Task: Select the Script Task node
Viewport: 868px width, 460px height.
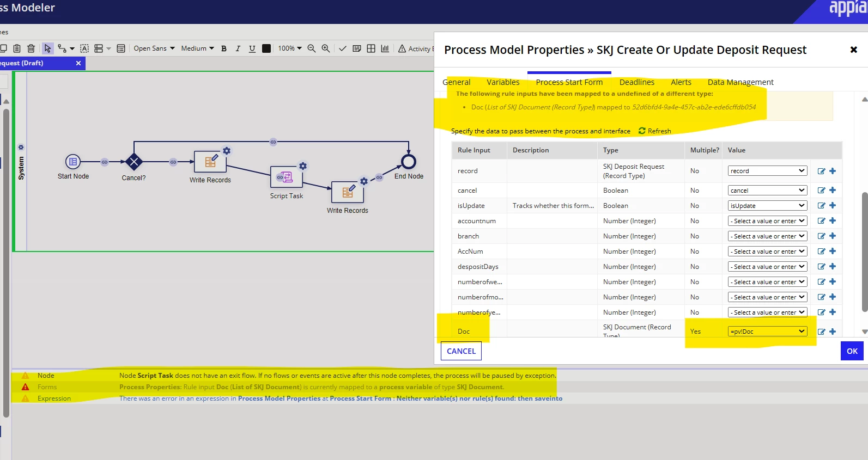Action: 286,177
